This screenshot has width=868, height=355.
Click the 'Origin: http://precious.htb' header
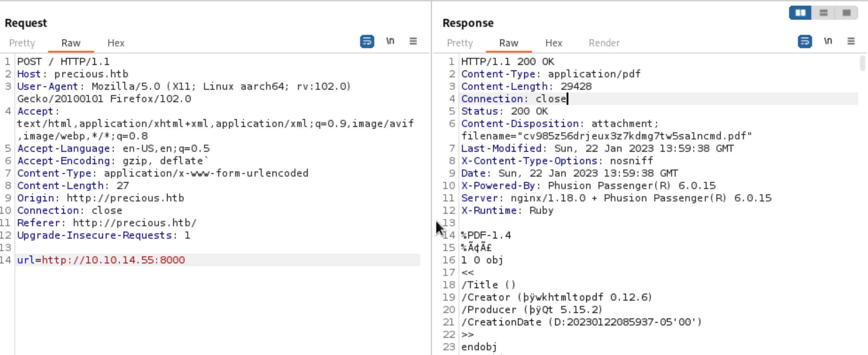tap(100, 198)
